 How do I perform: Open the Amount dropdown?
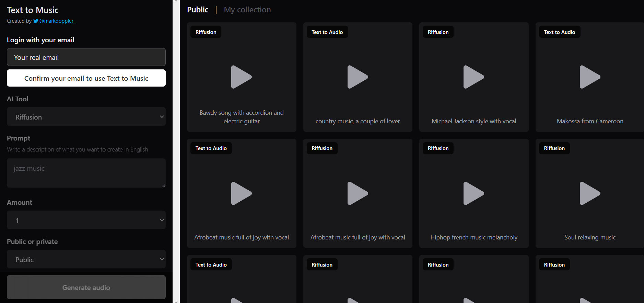[x=86, y=220]
